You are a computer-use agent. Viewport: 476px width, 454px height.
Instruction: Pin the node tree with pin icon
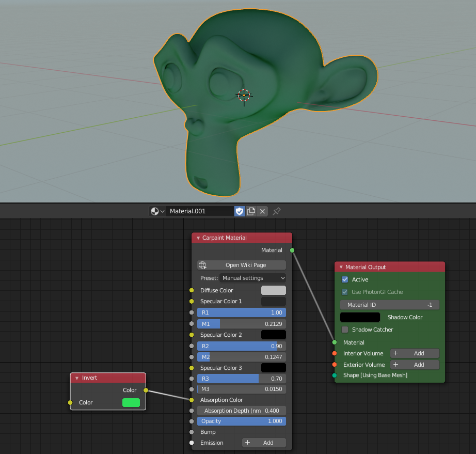[277, 211]
